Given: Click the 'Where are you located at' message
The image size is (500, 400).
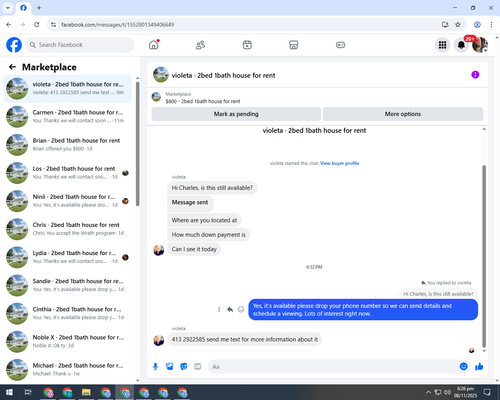Looking at the screenshot, I should pos(204,220).
